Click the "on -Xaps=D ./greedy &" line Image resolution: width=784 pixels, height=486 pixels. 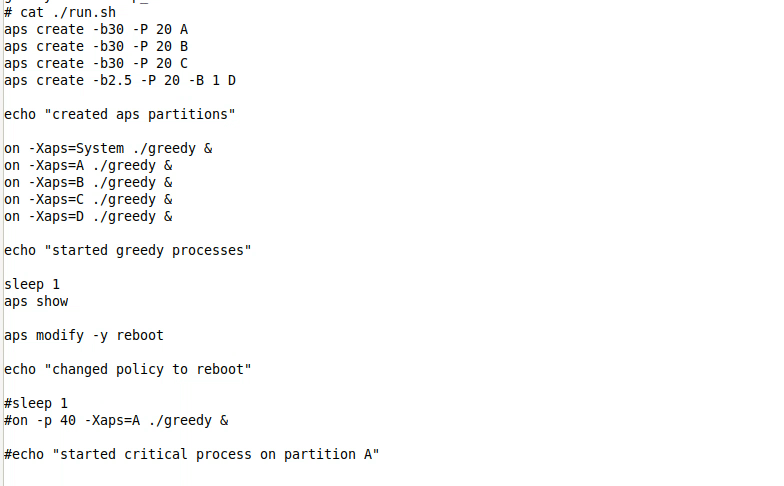point(88,217)
